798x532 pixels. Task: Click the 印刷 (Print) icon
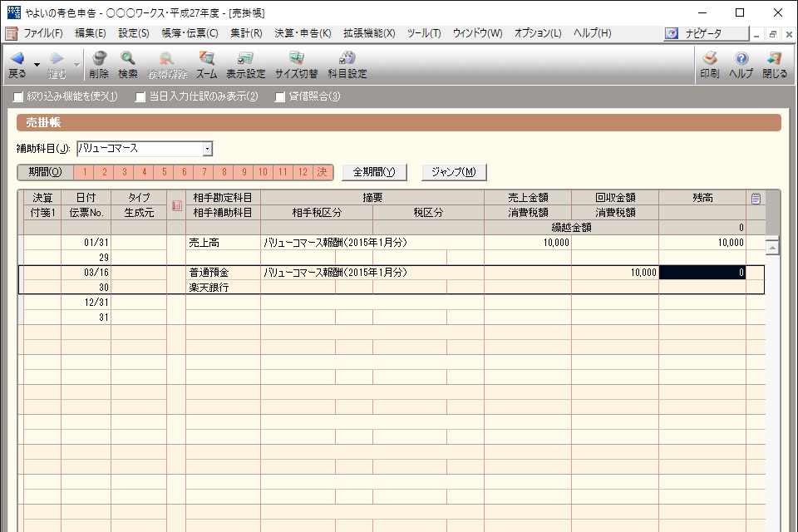coord(709,65)
